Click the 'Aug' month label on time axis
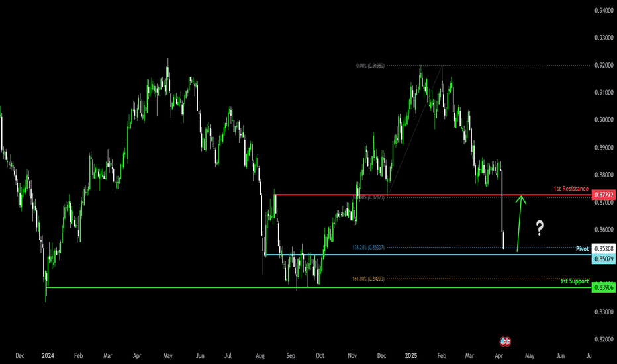 [260, 356]
